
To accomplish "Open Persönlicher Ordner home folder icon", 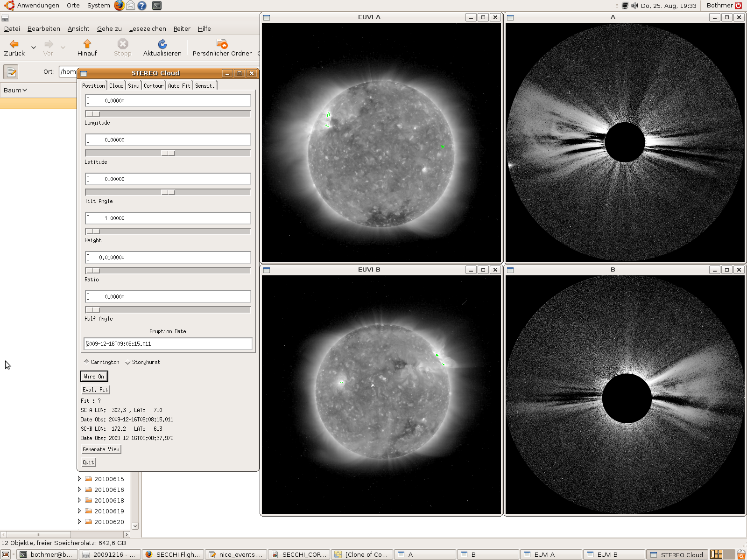I will [222, 44].
